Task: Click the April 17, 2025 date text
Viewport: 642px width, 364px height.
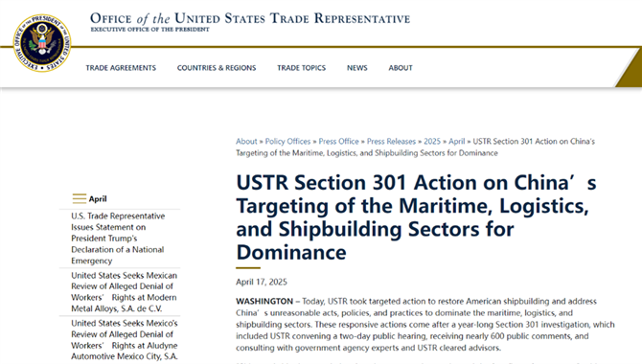Action: [262, 283]
